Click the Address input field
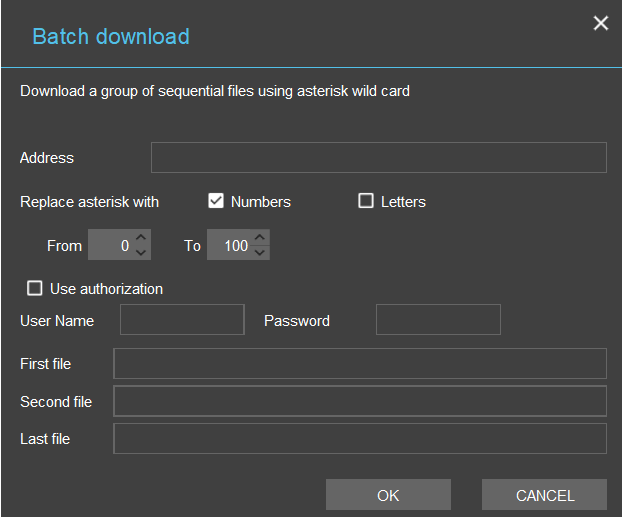623x517 pixels. click(x=378, y=158)
